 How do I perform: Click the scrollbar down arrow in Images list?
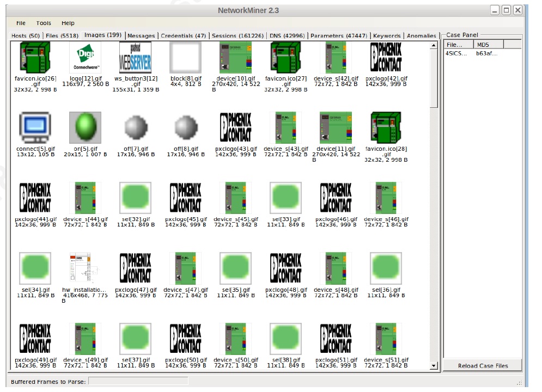434,366
